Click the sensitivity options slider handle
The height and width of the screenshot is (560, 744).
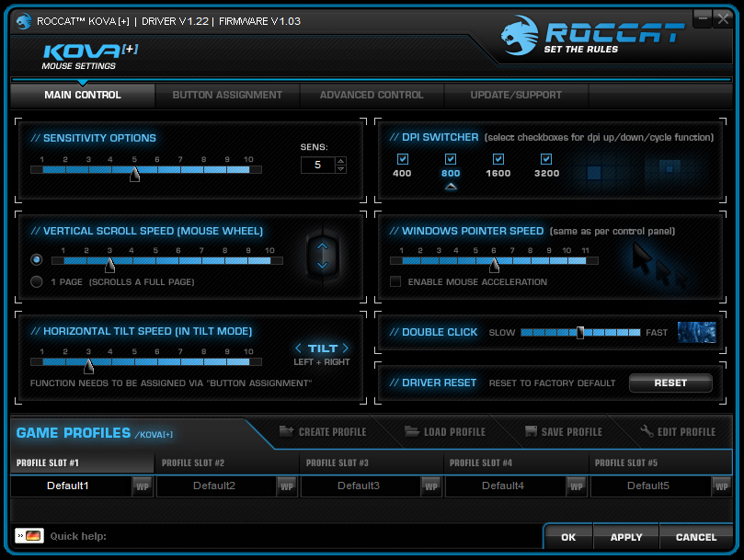point(135,174)
